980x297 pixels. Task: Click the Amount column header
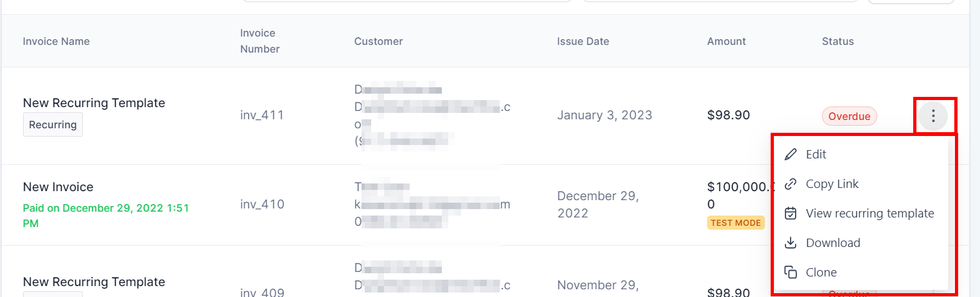tap(726, 41)
